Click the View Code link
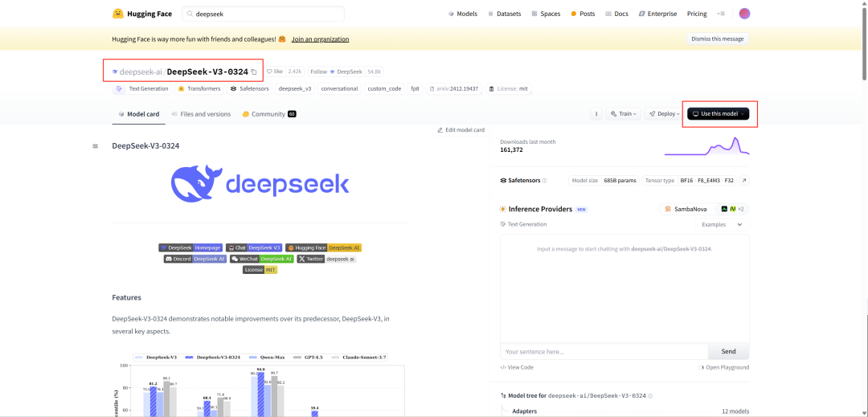 (x=517, y=367)
